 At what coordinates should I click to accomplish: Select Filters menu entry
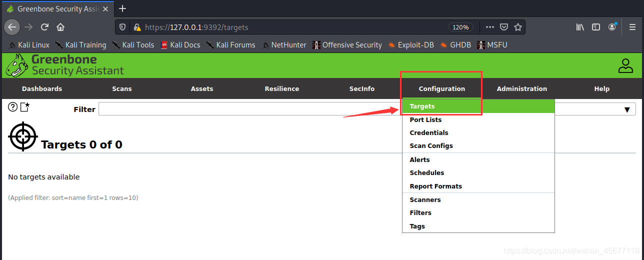click(x=478, y=212)
